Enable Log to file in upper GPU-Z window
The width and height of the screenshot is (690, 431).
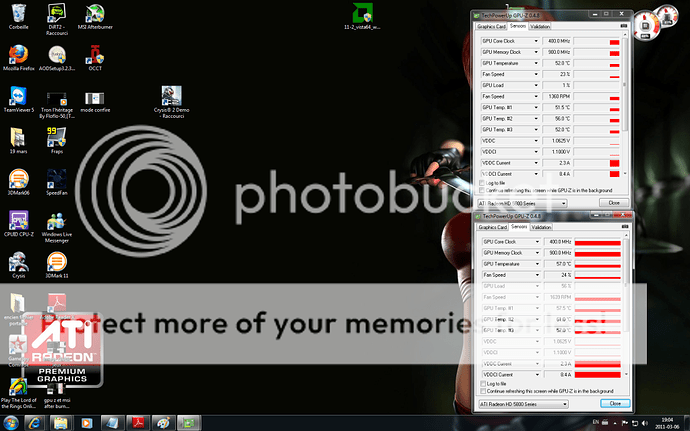pyautogui.click(x=483, y=183)
